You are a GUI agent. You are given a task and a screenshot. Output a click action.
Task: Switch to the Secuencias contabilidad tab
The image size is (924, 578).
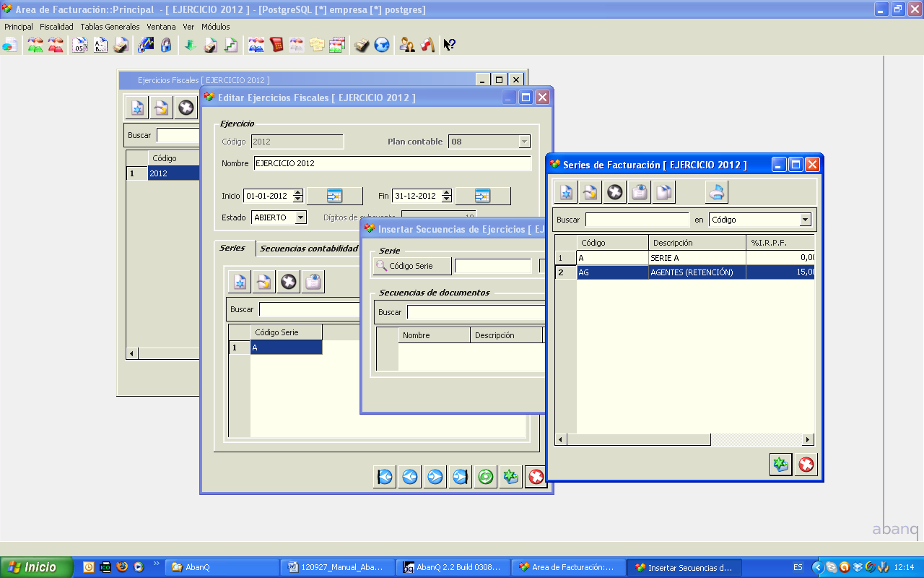309,249
